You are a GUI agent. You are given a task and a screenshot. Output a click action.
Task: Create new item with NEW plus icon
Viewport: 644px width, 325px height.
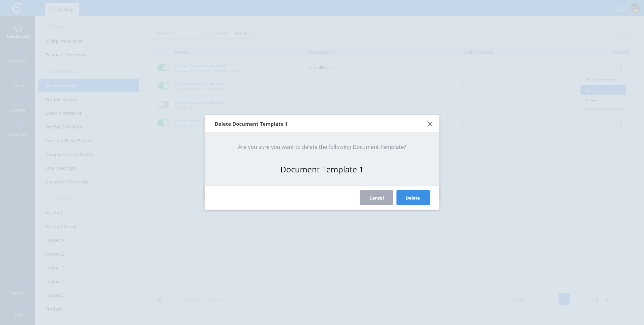pos(17,309)
